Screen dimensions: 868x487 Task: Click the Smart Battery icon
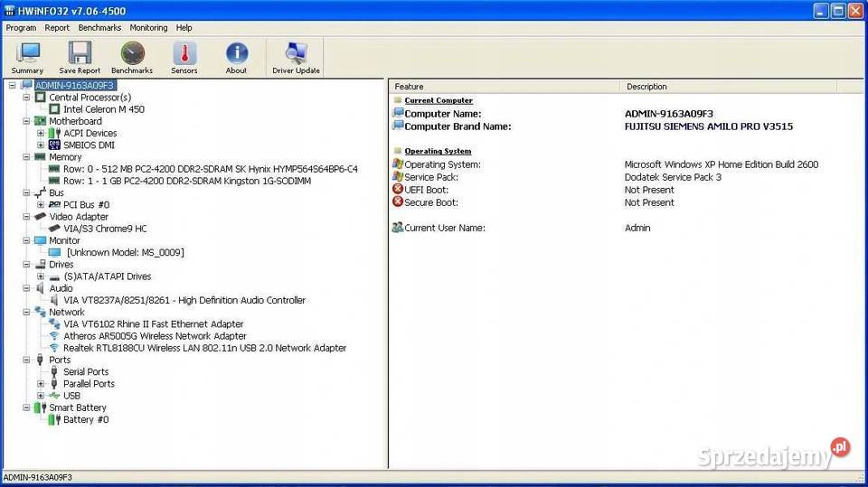(x=41, y=407)
